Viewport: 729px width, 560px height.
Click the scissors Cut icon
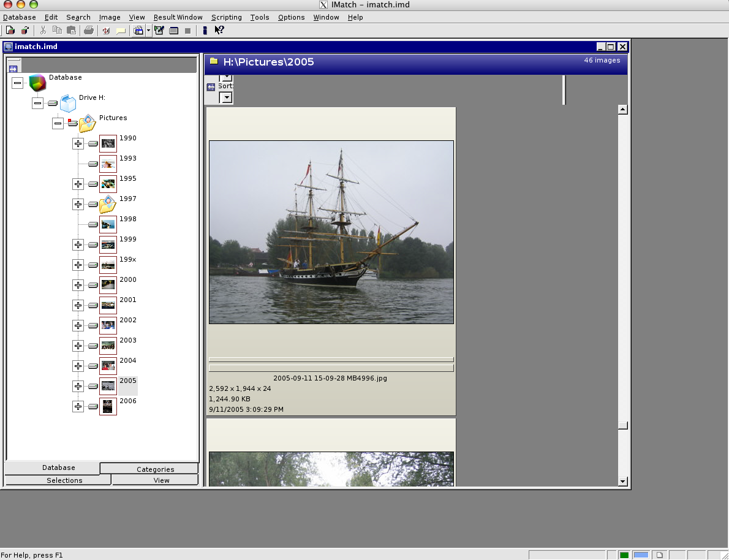pos(43,30)
